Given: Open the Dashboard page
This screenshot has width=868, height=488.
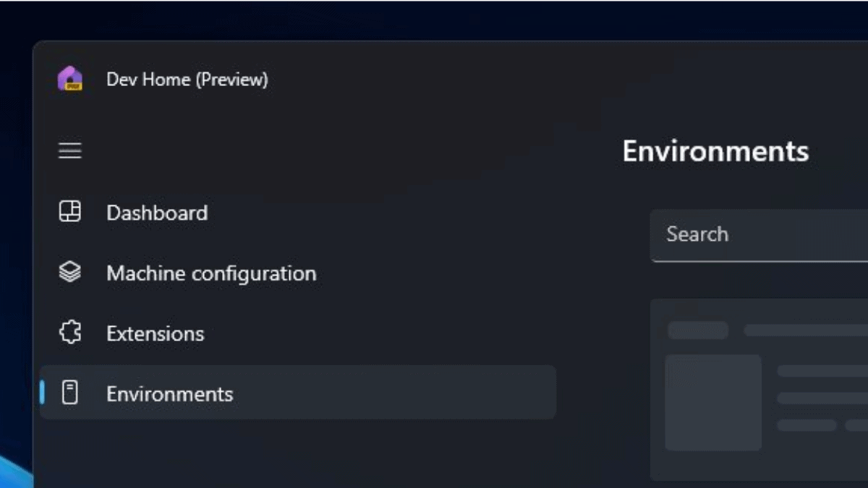Looking at the screenshot, I should pyautogui.click(x=157, y=212).
